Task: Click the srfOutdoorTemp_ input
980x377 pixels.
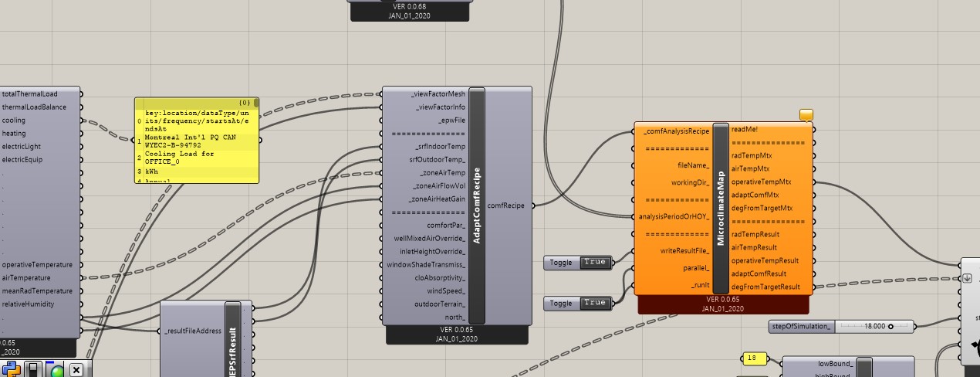Action: 437,159
